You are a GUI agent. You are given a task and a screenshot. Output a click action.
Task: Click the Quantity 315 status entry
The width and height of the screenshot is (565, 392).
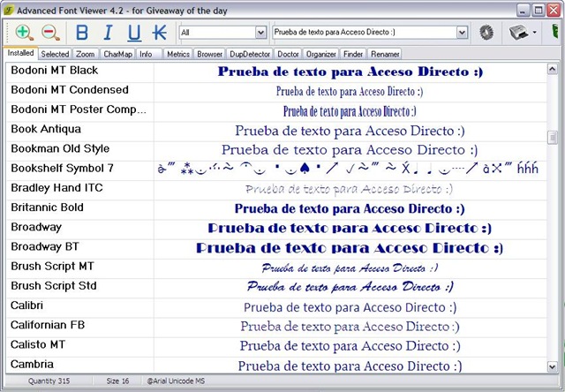point(49,381)
